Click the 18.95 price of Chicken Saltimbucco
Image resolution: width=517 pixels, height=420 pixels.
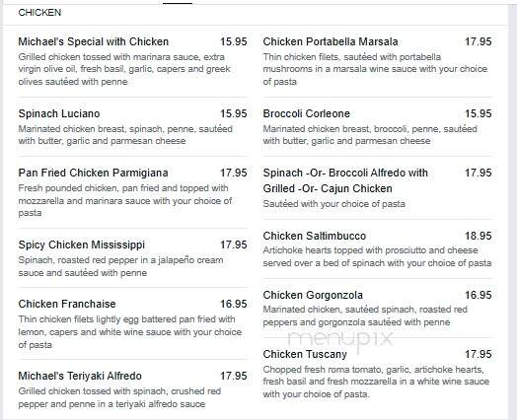click(x=479, y=236)
